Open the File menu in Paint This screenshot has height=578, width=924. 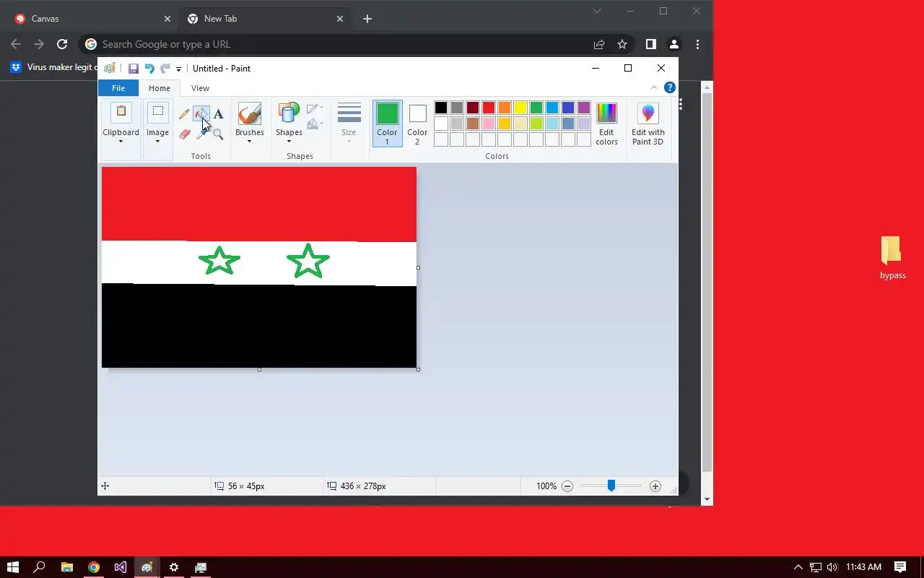118,88
